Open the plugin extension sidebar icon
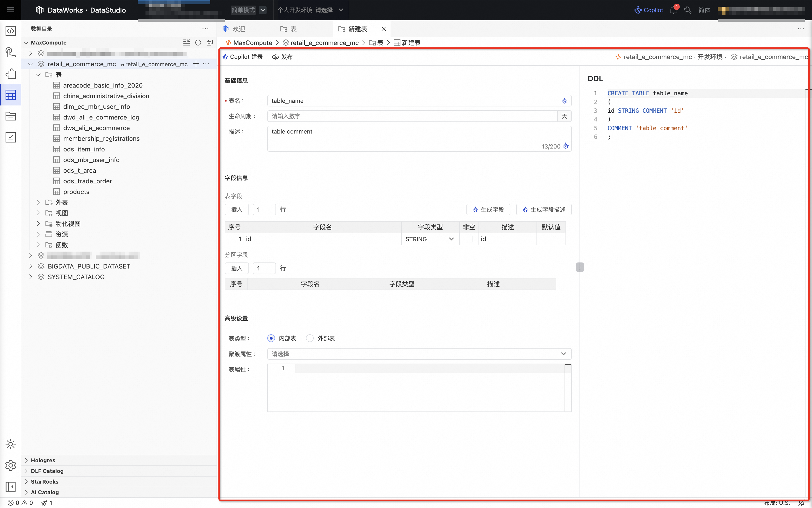 (x=10, y=74)
